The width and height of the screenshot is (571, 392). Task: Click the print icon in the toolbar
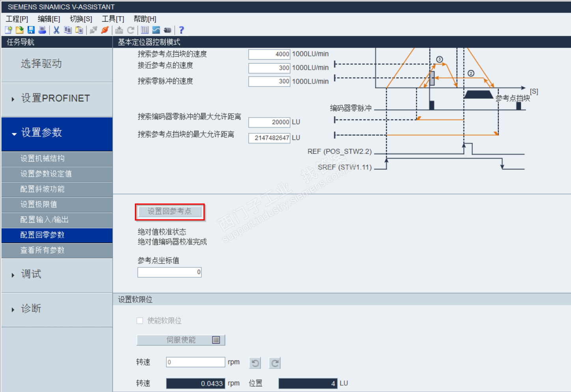click(x=42, y=30)
